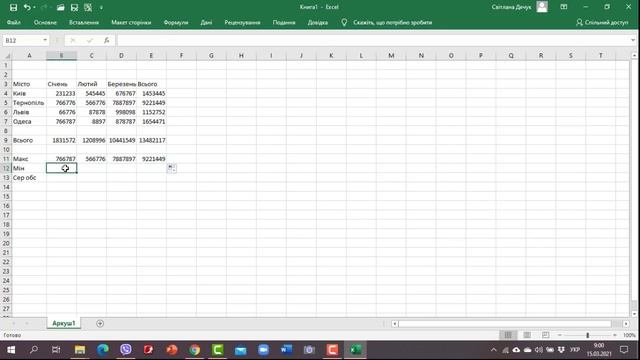Click the Київ cell
640x360 pixels.
(29, 93)
